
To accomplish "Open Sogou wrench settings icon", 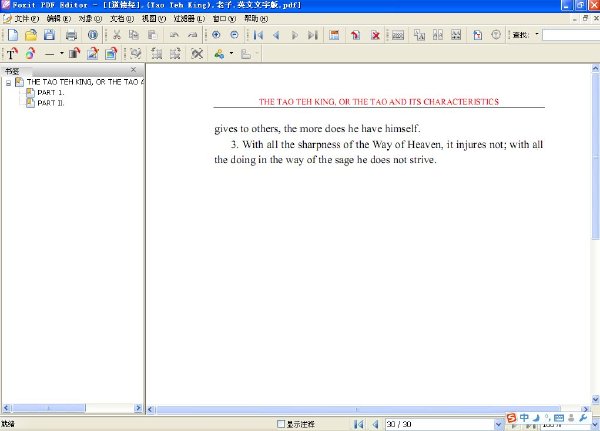I will click(x=583, y=418).
